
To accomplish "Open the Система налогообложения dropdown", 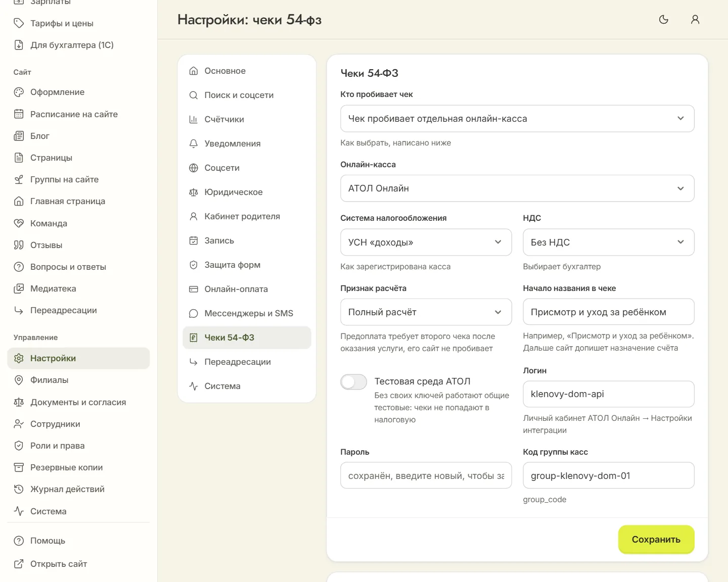I will 426,243.
